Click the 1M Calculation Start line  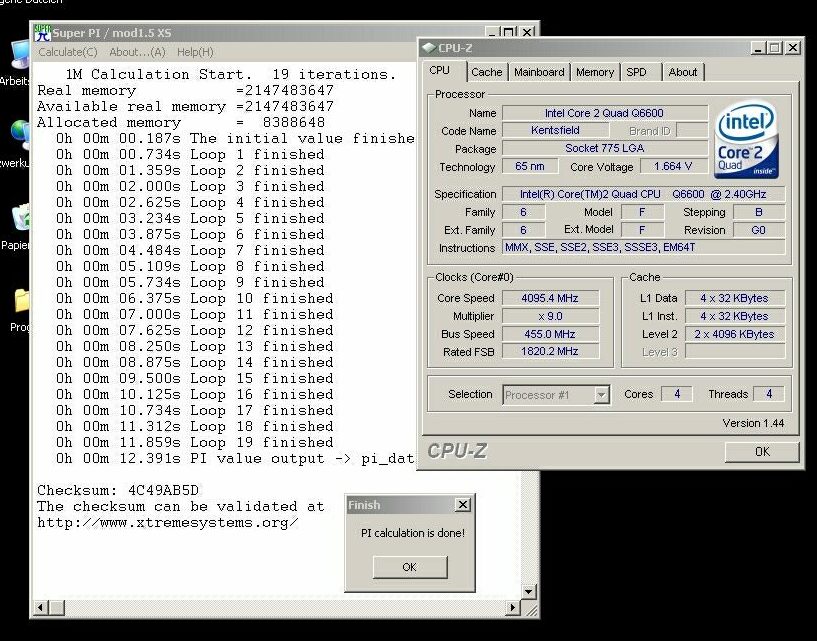click(x=231, y=75)
